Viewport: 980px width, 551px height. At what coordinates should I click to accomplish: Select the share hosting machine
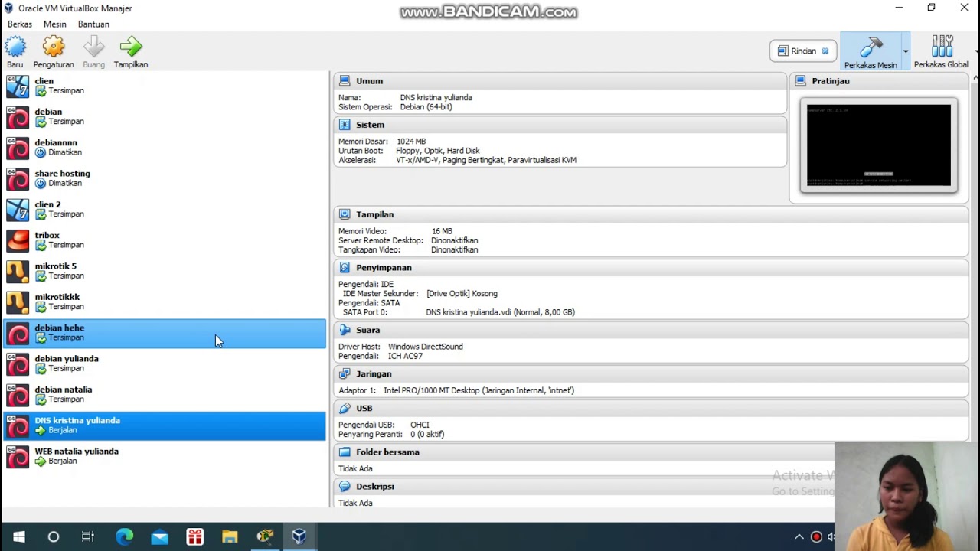coord(165,178)
